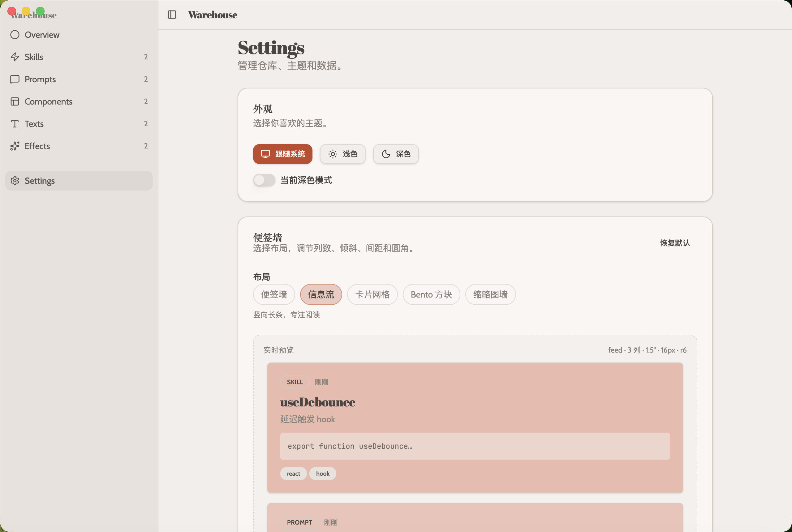Click the Effects count badge 2
Image resolution: width=792 pixels, height=532 pixels.
[x=146, y=146]
